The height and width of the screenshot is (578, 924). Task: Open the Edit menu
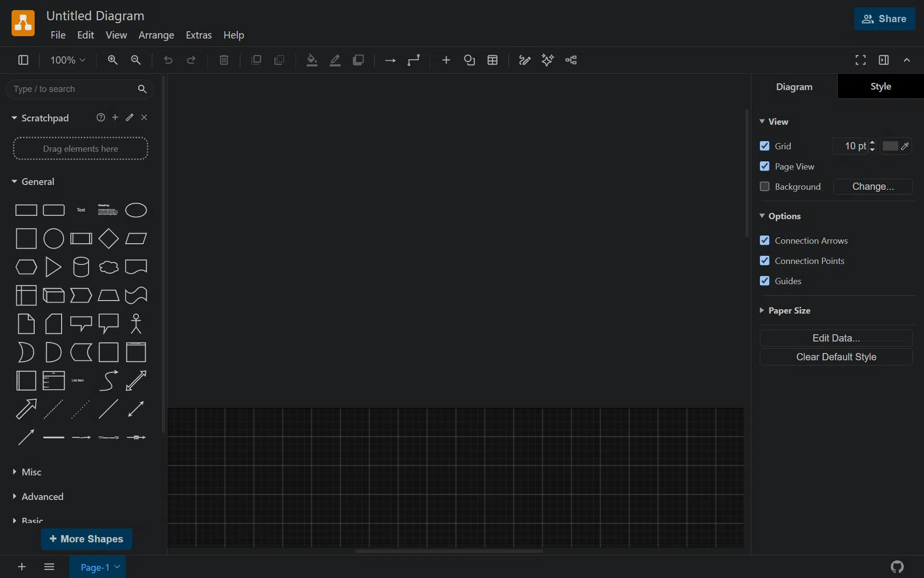86,35
